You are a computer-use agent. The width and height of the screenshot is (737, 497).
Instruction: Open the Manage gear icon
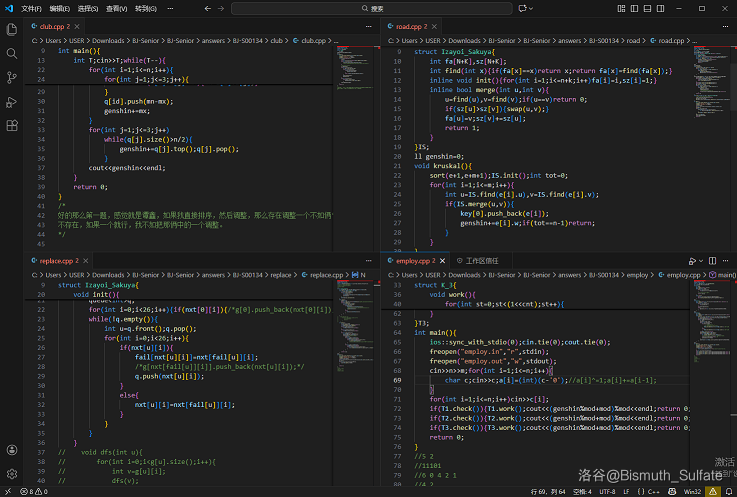[12, 473]
